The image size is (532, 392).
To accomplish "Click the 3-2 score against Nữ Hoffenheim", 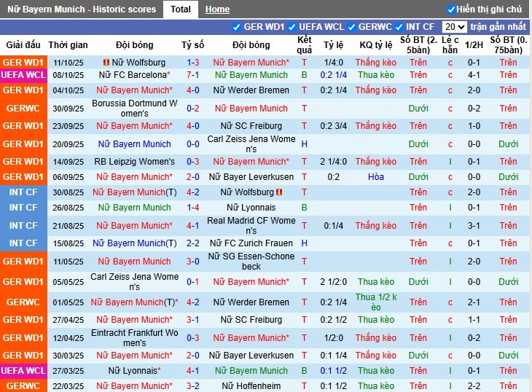I will [x=192, y=386].
